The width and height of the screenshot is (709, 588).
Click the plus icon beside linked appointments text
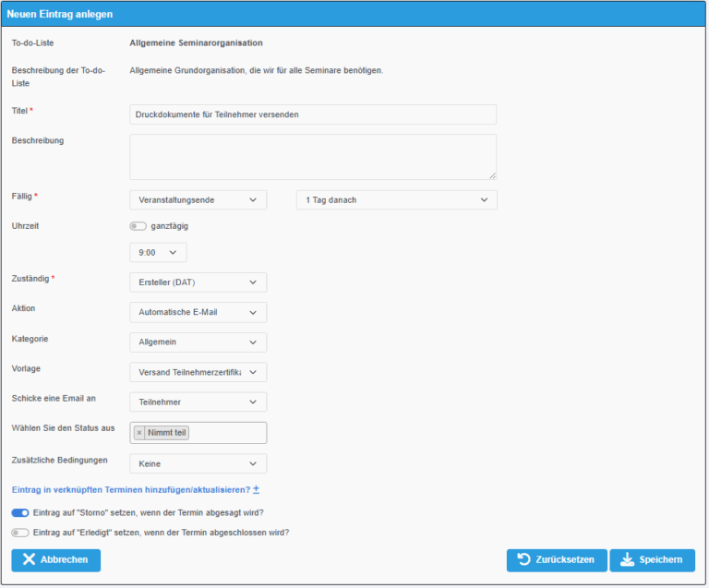pyautogui.click(x=257, y=489)
